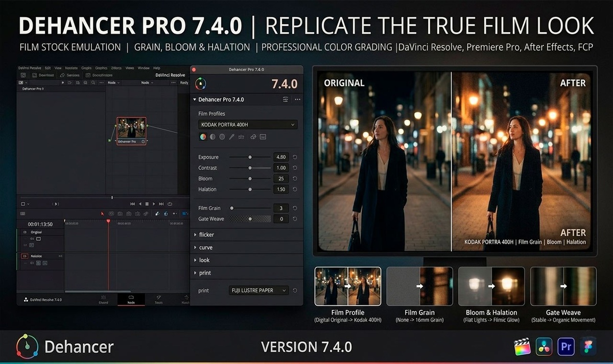The width and height of the screenshot is (613, 364).
Task: Open the blue flag dropdown in timeline toolbar
Action: coord(185,213)
